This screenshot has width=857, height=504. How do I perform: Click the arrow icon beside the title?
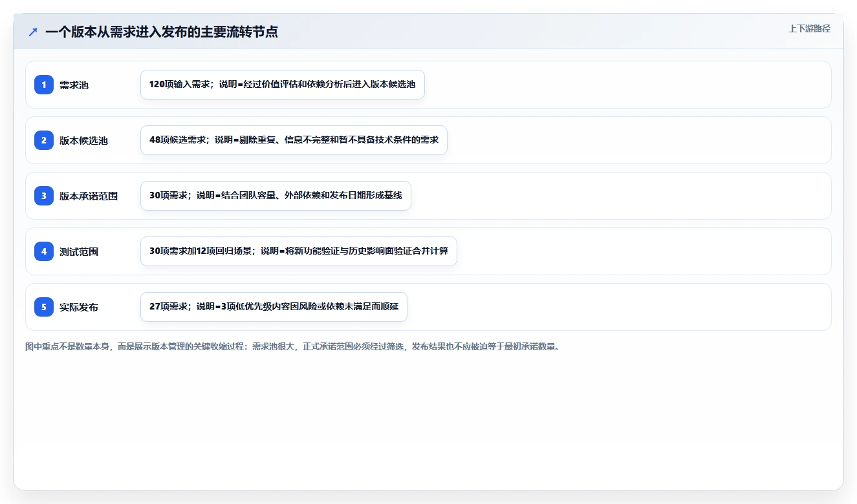click(x=33, y=32)
